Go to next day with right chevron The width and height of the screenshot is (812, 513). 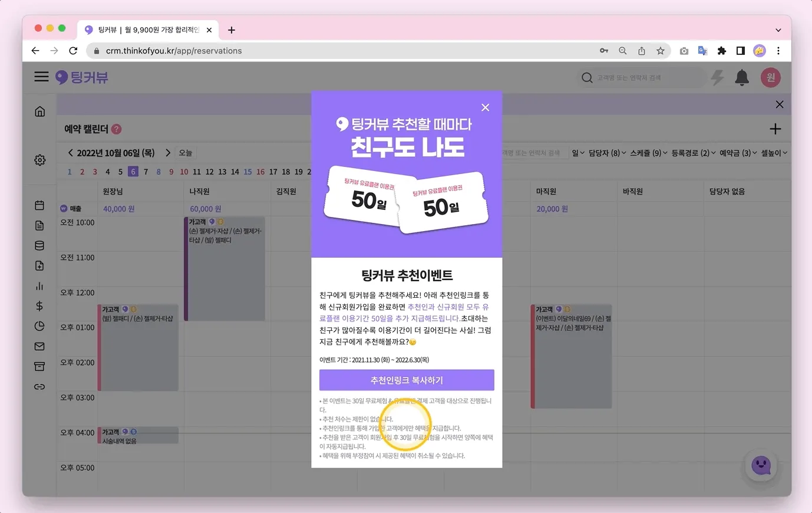tap(168, 153)
